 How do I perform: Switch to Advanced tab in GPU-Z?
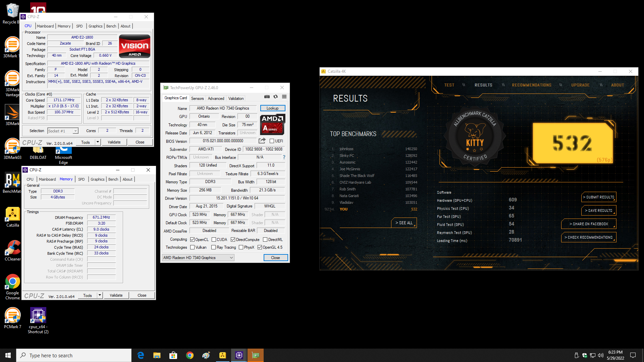(216, 99)
